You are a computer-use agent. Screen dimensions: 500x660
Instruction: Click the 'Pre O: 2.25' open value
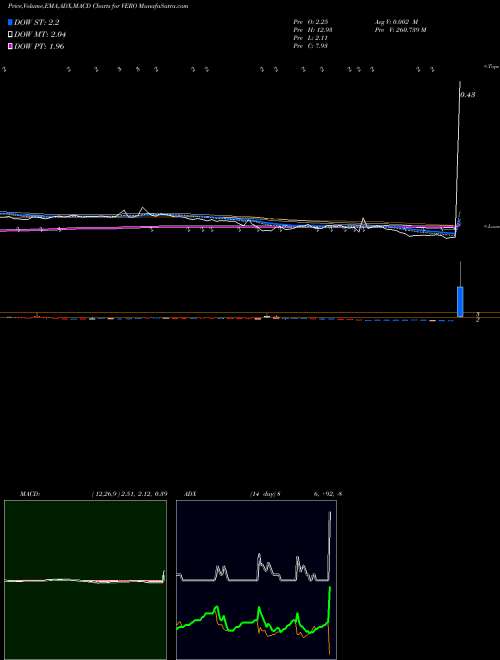[310, 22]
